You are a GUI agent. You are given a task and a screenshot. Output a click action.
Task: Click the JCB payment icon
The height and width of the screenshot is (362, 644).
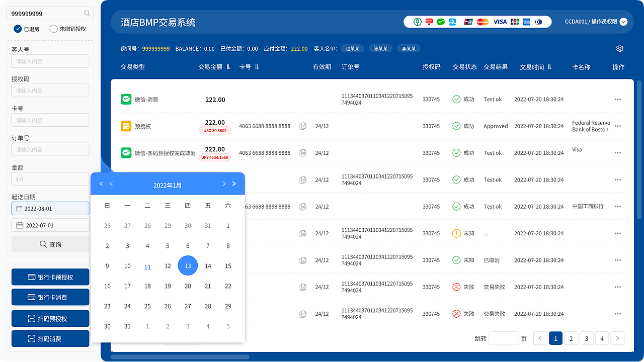click(514, 22)
